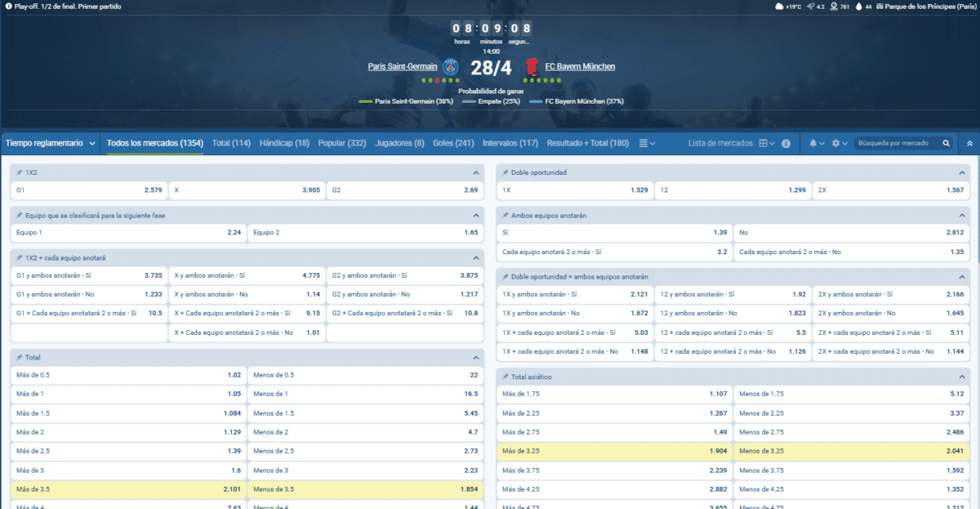Click the FC Bayern München team shirt icon
This screenshot has width=980, height=509.
click(532, 66)
